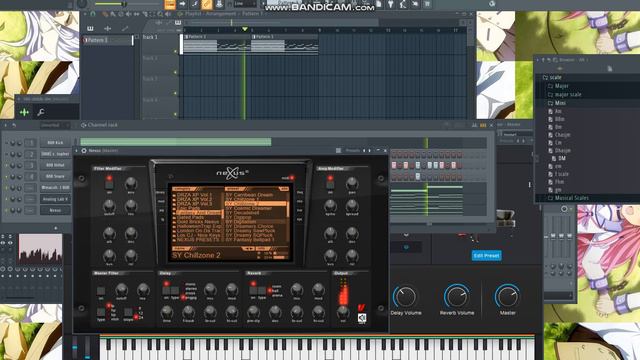Viewport: 640px width, 360px height.
Task: Click the Master Filter type button
Action: click(101, 312)
